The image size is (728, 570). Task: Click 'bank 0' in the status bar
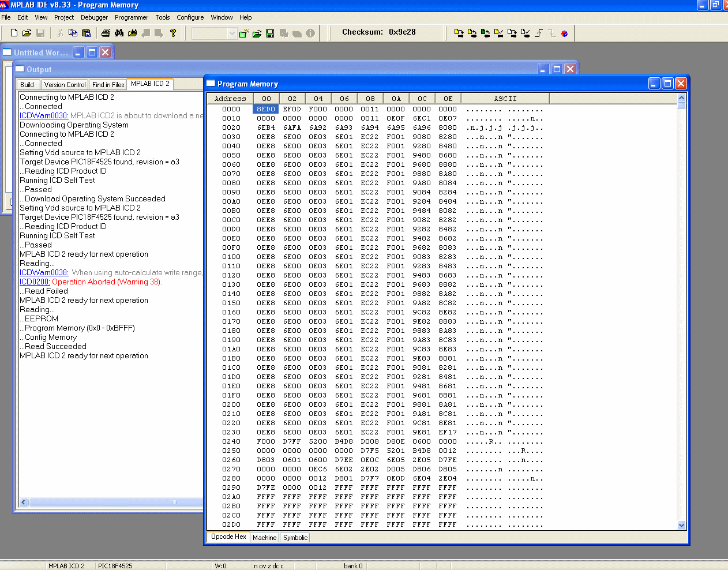tap(353, 566)
